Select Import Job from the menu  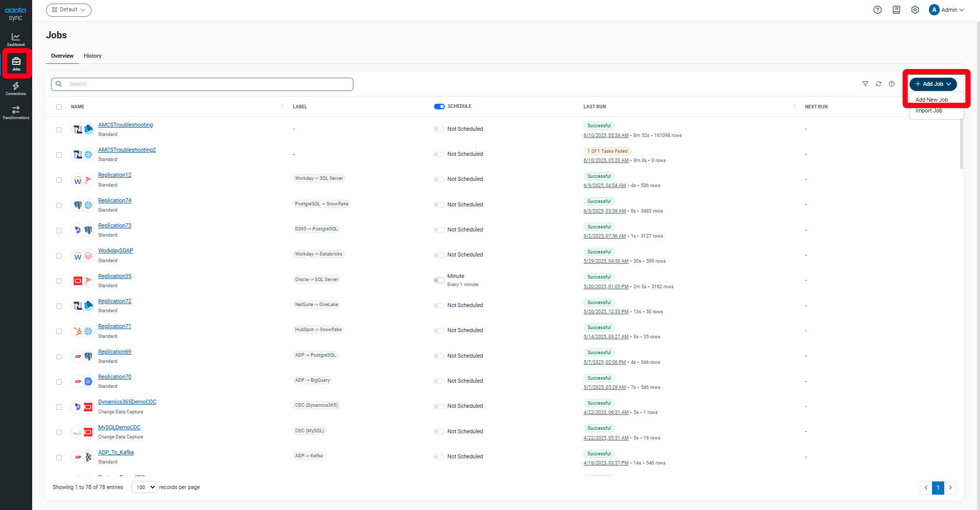929,110
